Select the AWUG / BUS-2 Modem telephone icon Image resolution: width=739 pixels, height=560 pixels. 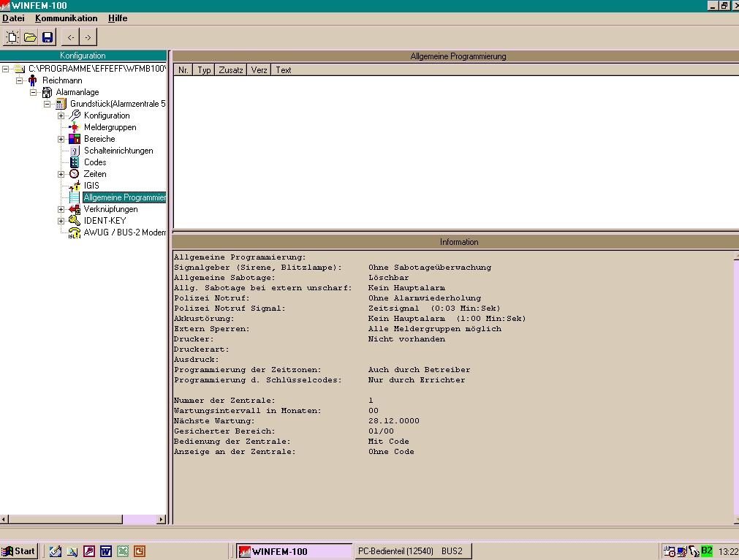[75, 232]
